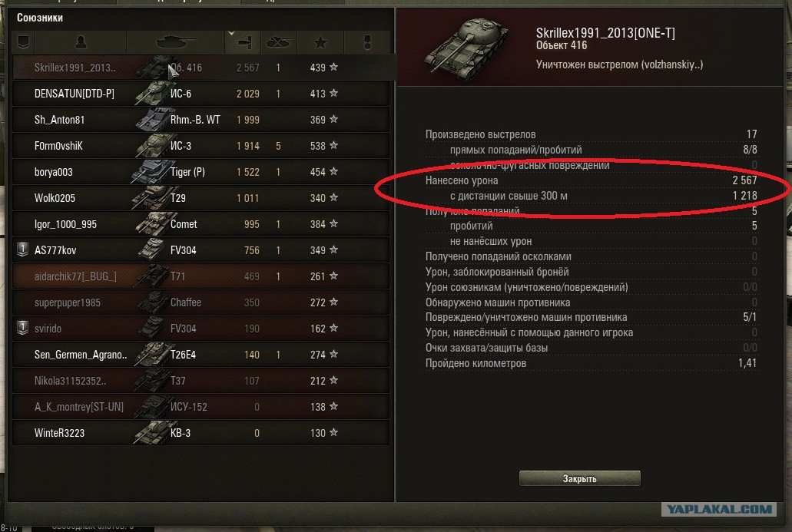Click Skrillex1991_2013[ONE-T] player name heading
This screenshot has height=532, width=792.
(x=605, y=33)
